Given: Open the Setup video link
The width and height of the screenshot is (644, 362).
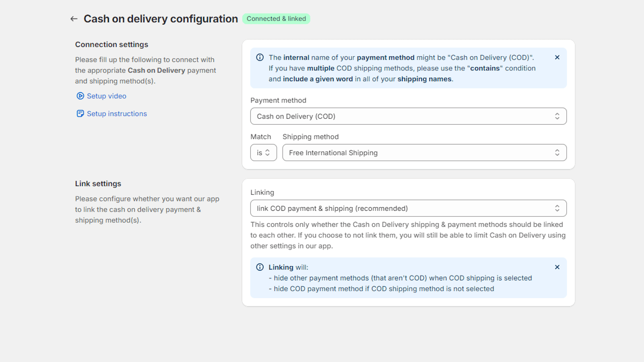Looking at the screenshot, I should [x=107, y=96].
